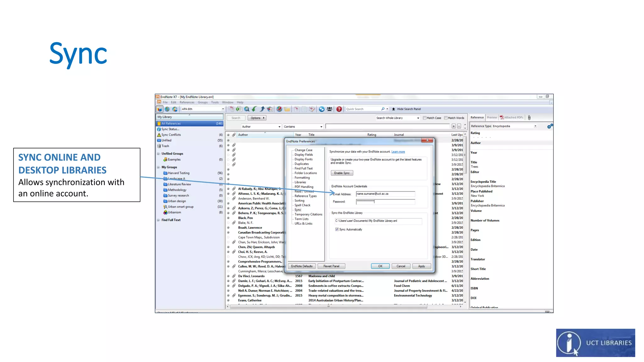Click the minus button to remove search row
The height and width of the screenshot is (362, 644).
pos(459,126)
